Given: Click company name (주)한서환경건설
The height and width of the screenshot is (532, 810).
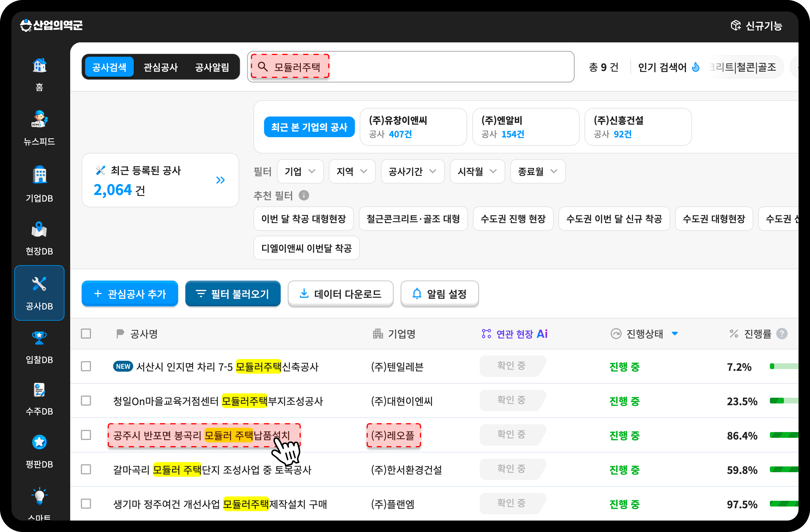Looking at the screenshot, I should point(406,470).
